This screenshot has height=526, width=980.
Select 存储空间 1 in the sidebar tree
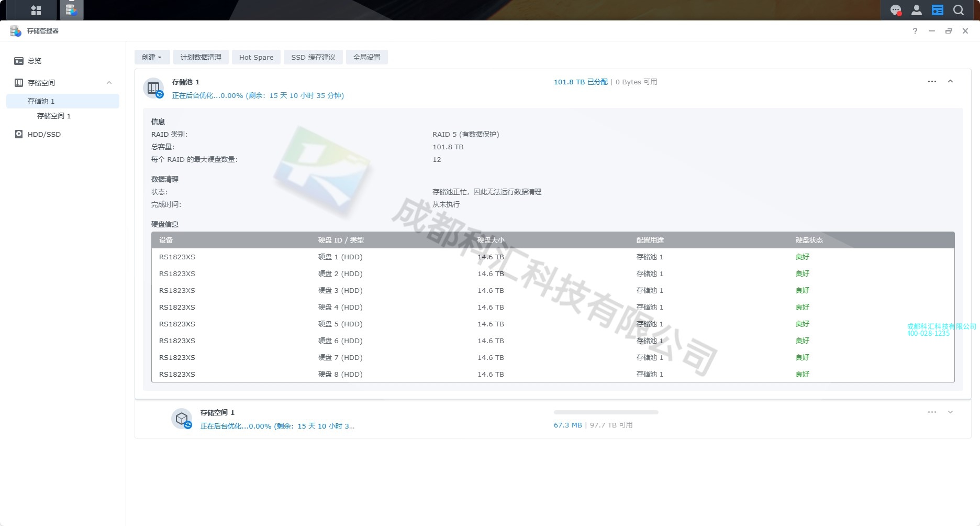pos(54,116)
